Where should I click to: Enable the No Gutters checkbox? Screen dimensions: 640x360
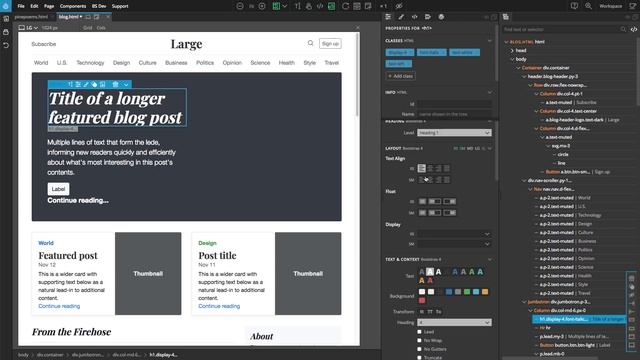pos(419,349)
